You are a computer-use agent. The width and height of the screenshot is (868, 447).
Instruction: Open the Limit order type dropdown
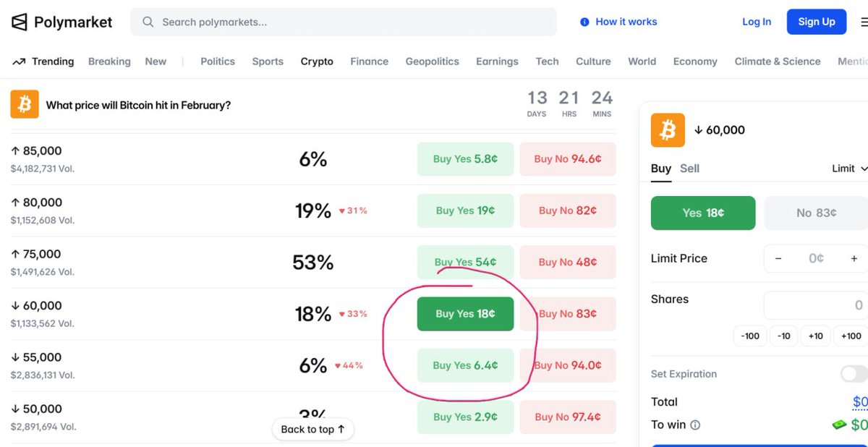[x=849, y=169]
